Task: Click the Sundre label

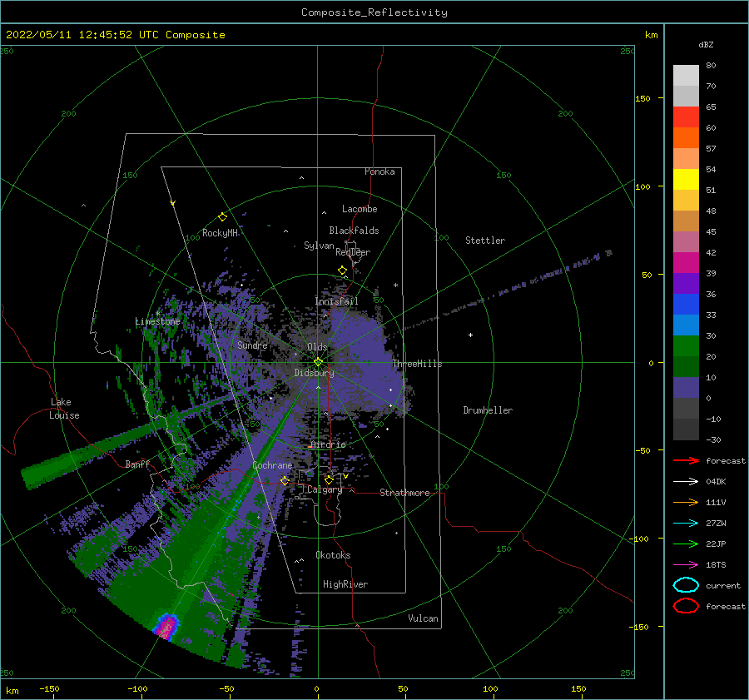Action: (252, 345)
